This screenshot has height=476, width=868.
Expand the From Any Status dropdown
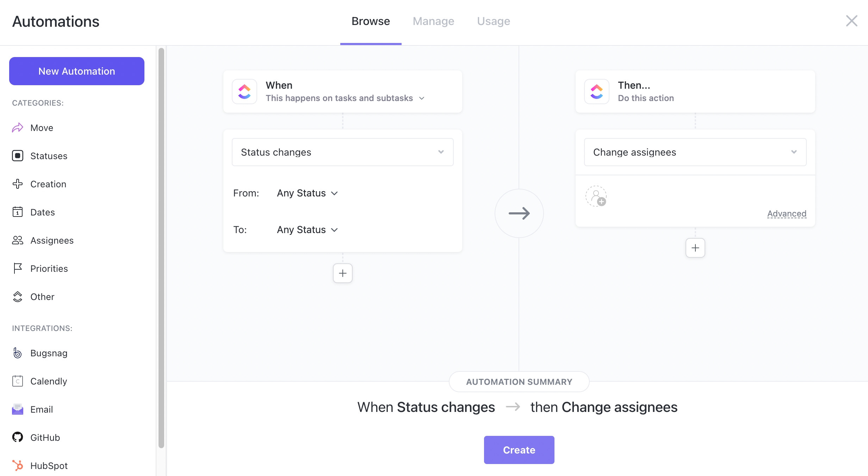[x=307, y=193]
